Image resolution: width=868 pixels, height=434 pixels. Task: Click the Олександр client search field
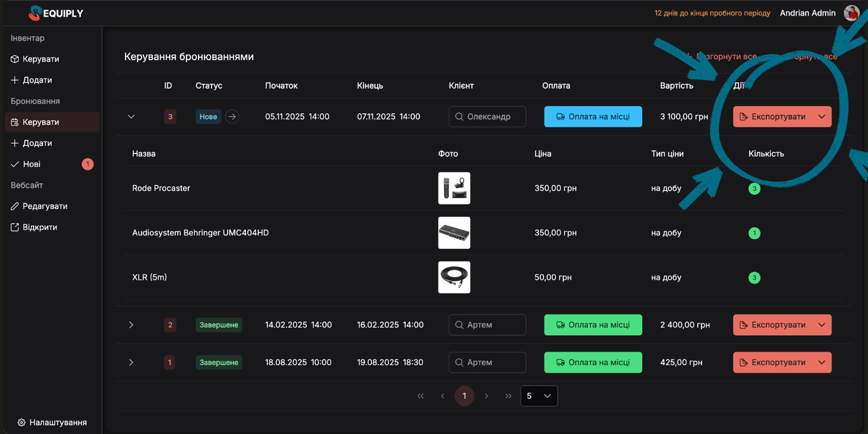487,117
